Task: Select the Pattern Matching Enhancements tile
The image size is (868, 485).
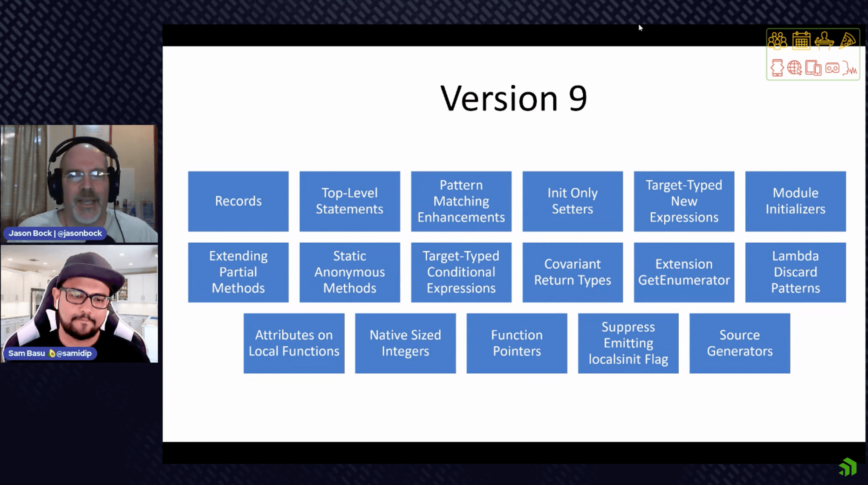Action: coord(461,201)
